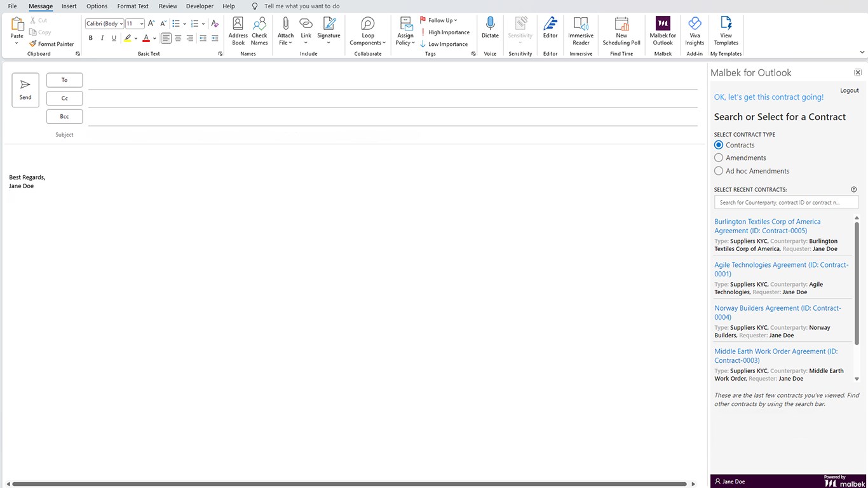Increase the font size
Screen dimensions: 868x488
pos(151,24)
